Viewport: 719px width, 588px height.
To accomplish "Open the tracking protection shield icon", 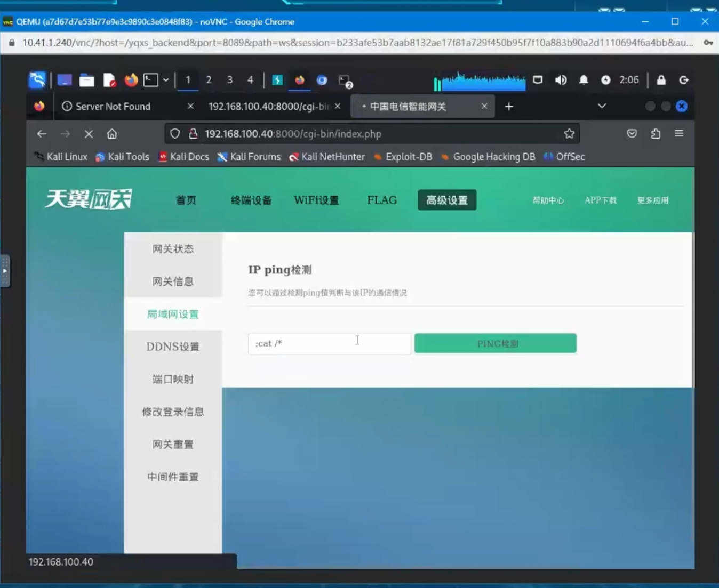I will 175,134.
